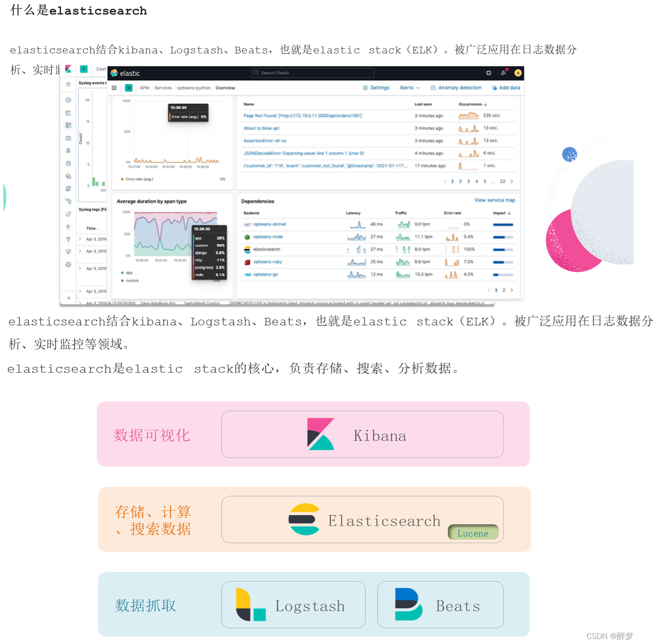Open opbeans-dotnet backend link

coord(270,224)
